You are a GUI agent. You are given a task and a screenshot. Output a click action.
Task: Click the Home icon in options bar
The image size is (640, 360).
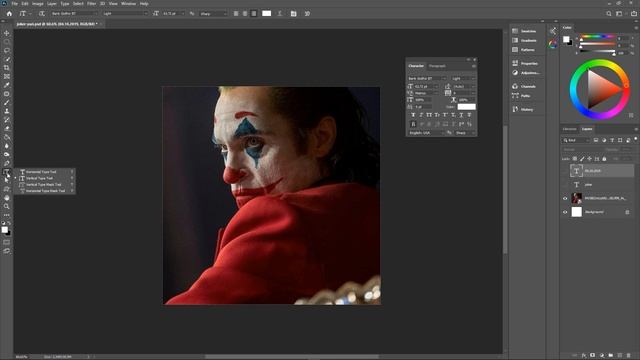tap(9, 13)
